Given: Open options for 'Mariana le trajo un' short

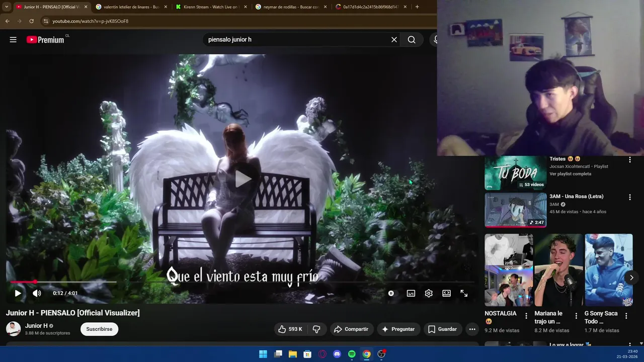Looking at the screenshot, I should 576,316.
